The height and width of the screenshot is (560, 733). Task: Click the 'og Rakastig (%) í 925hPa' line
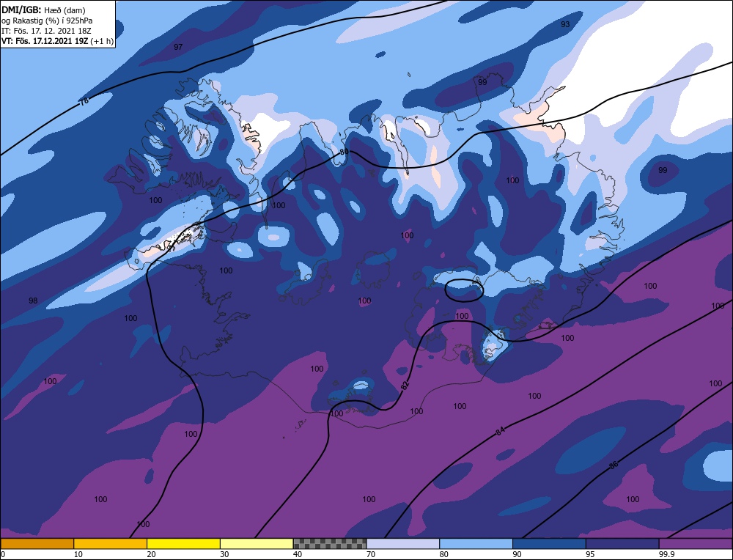[x=47, y=21]
